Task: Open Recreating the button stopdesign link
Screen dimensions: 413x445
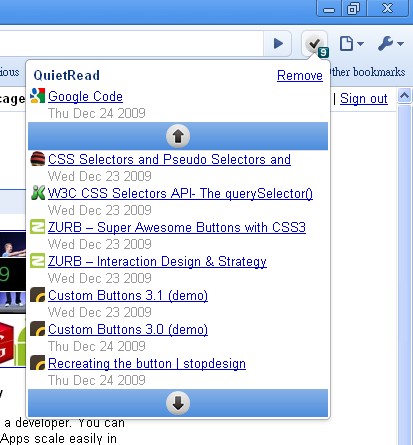Action: (x=147, y=364)
